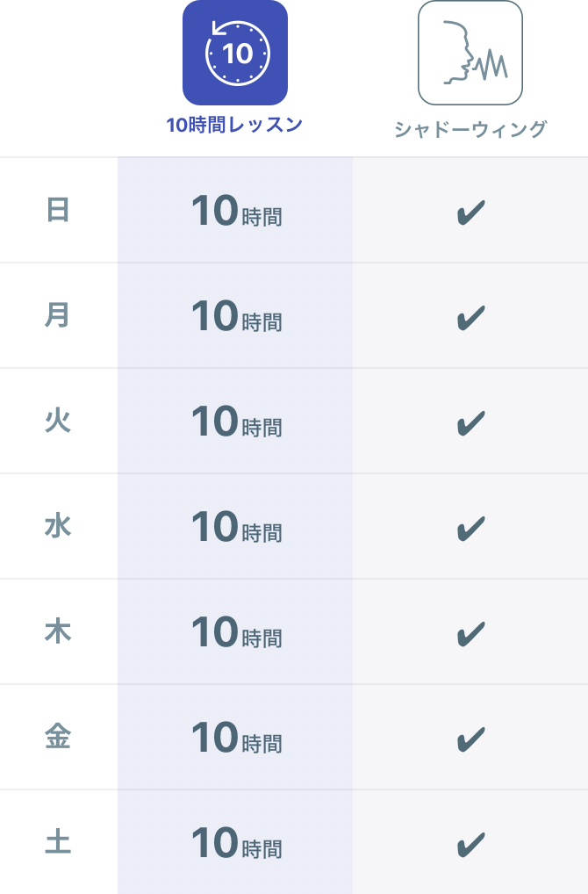Click the 10時間 value for 水 row
The height and width of the screenshot is (894, 588).
pos(237,528)
